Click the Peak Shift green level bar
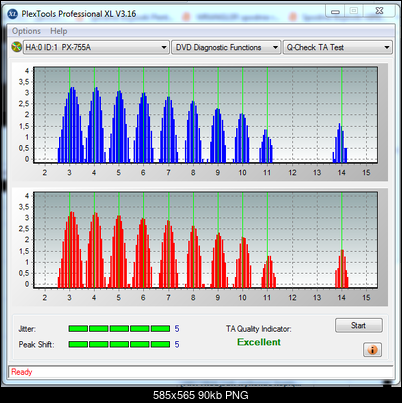Viewport: 402px width, 403px height. click(x=119, y=344)
